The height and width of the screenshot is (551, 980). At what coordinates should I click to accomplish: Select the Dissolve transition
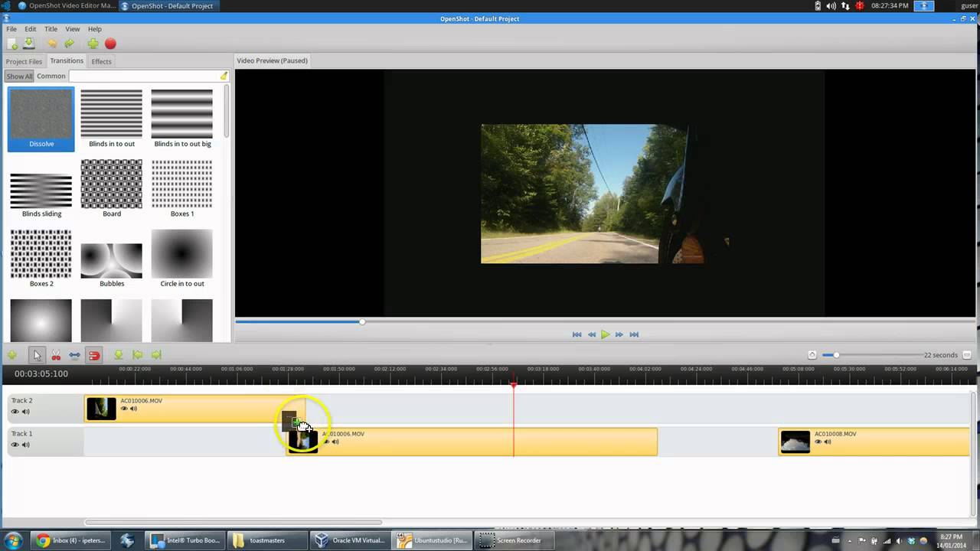pyautogui.click(x=41, y=119)
